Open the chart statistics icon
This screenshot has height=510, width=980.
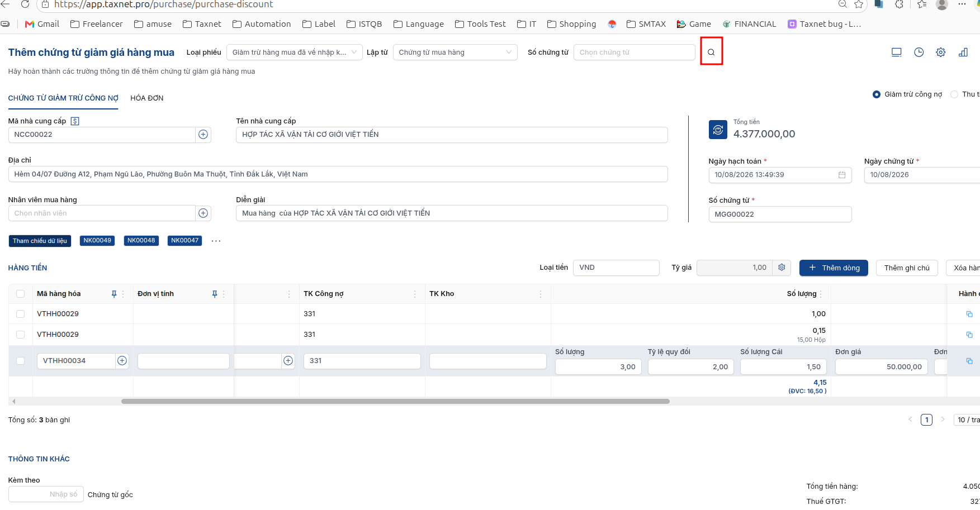(963, 52)
